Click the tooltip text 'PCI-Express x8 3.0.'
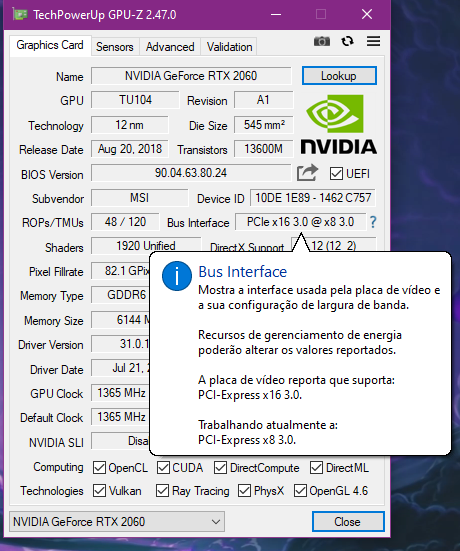Image resolution: width=460 pixels, height=551 pixels. 247,440
